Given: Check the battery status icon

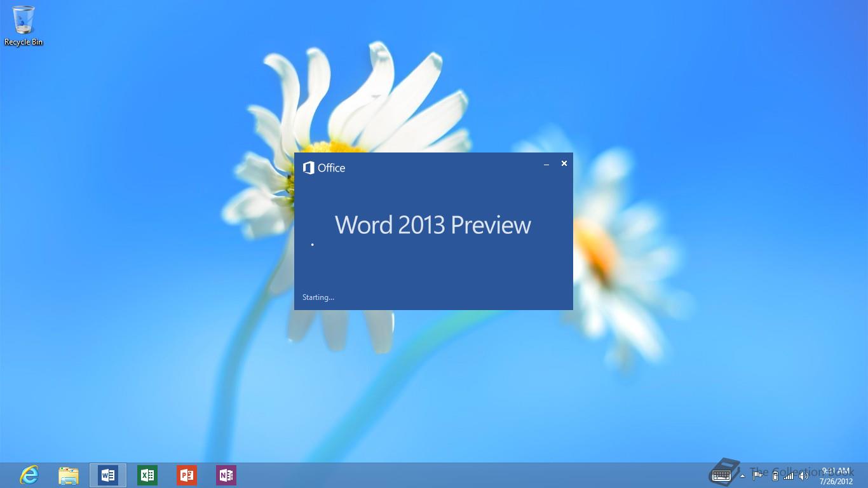Looking at the screenshot, I should point(775,475).
